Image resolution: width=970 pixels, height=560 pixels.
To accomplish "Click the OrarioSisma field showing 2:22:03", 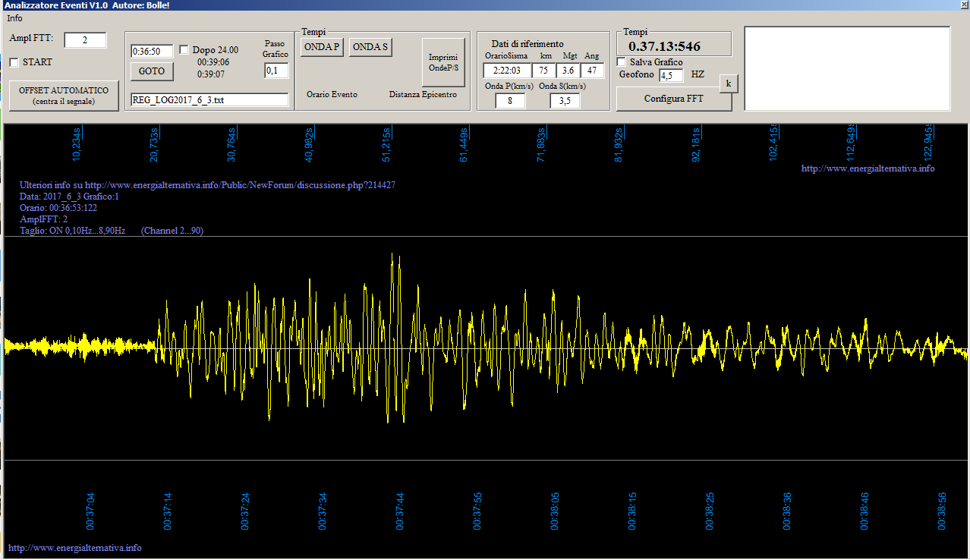I will tap(505, 71).
